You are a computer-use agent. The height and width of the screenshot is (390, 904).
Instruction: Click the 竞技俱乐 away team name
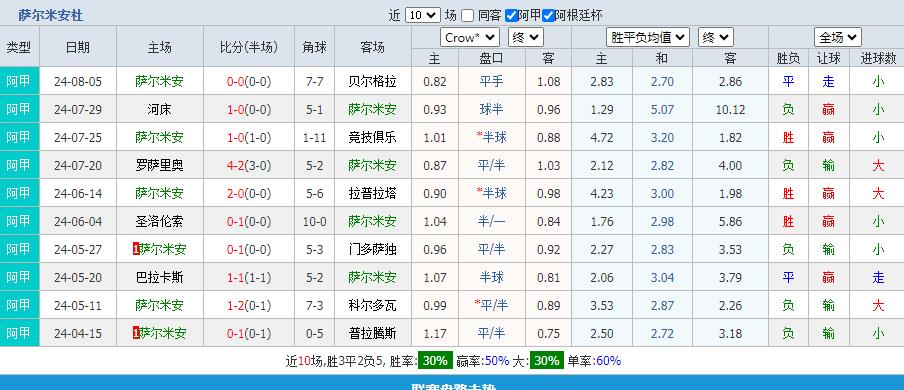click(x=372, y=137)
